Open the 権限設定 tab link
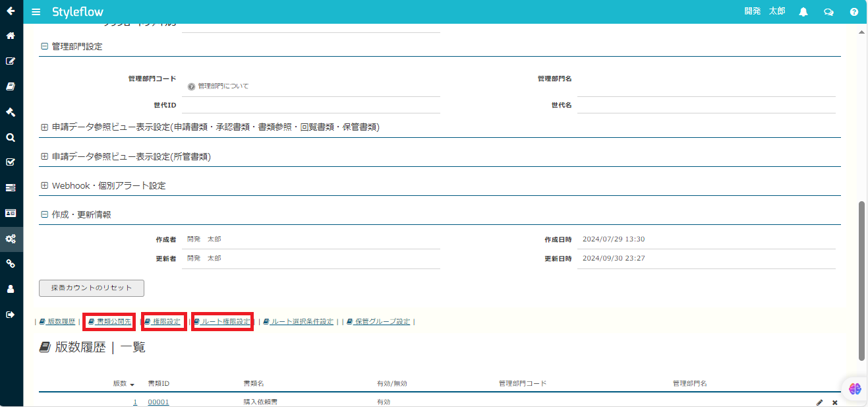The height and width of the screenshot is (407, 868). tap(163, 322)
